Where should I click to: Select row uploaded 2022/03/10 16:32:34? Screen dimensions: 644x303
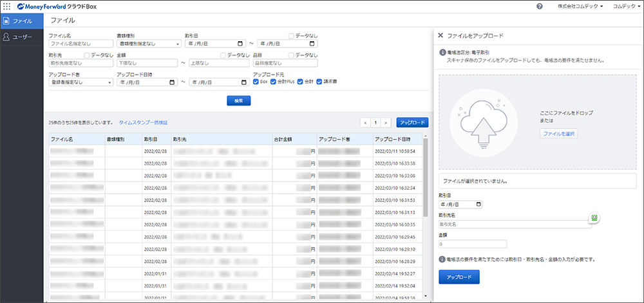point(235,188)
